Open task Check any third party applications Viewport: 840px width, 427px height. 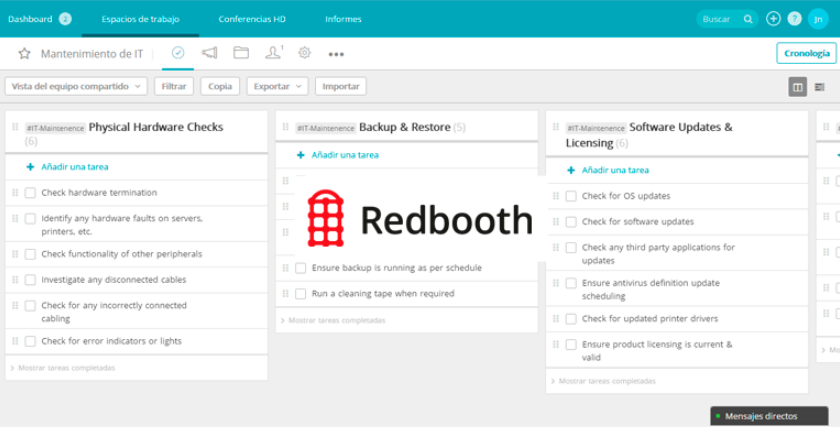pyautogui.click(x=658, y=254)
